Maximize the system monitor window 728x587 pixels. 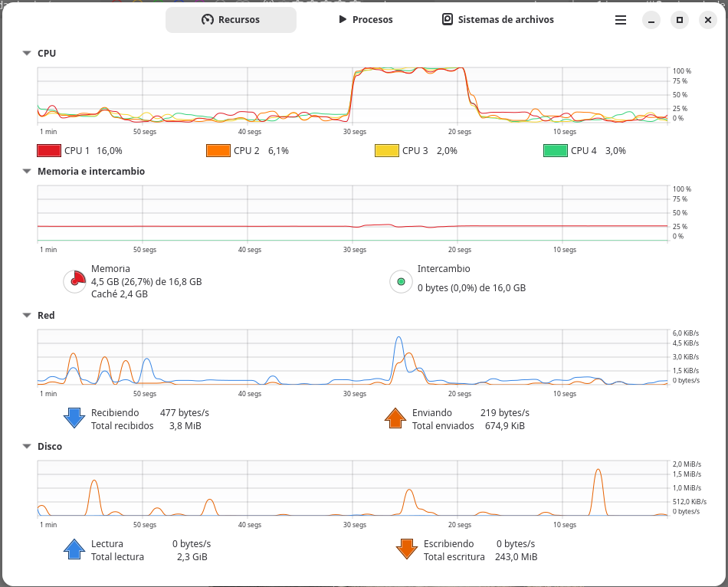(x=680, y=20)
